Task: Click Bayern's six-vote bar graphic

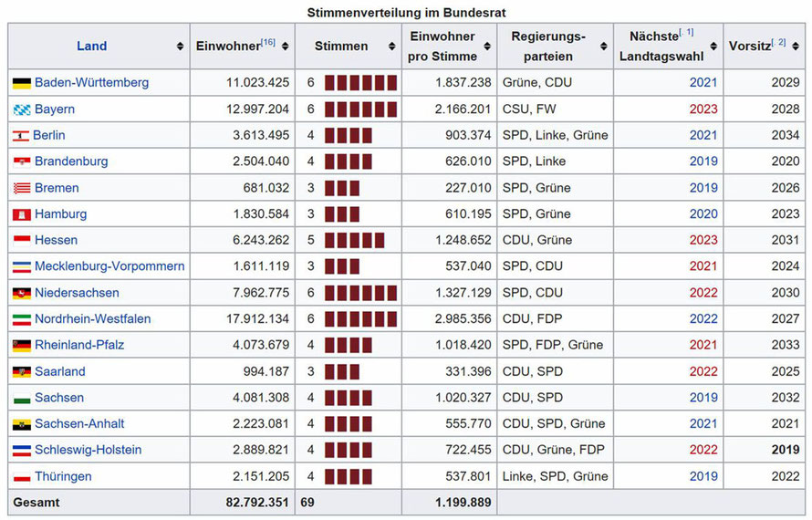Action: tap(360, 109)
